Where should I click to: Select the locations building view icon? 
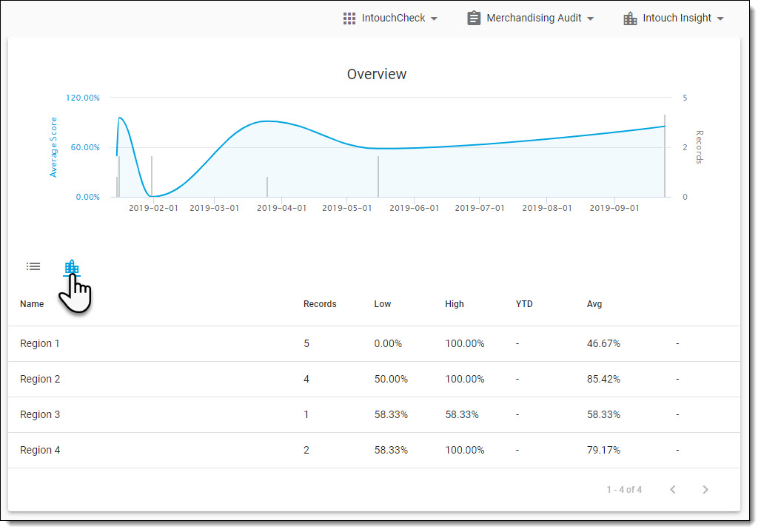coord(71,267)
